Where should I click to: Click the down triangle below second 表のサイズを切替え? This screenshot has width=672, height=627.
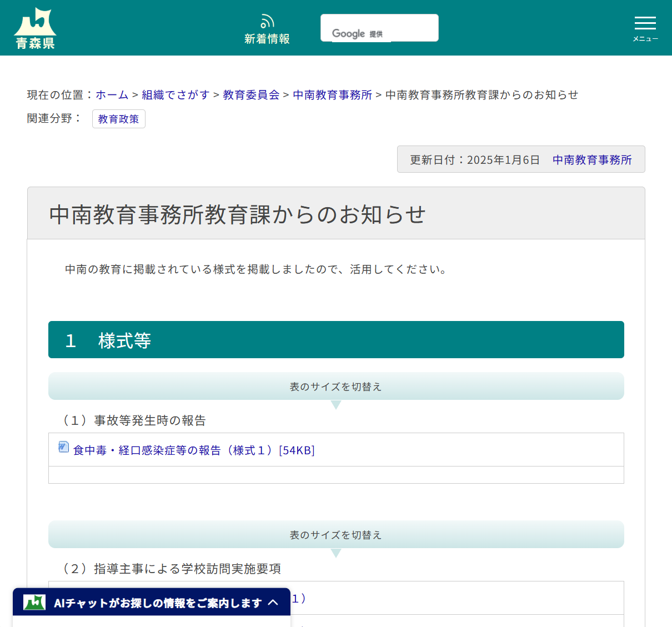(336, 553)
